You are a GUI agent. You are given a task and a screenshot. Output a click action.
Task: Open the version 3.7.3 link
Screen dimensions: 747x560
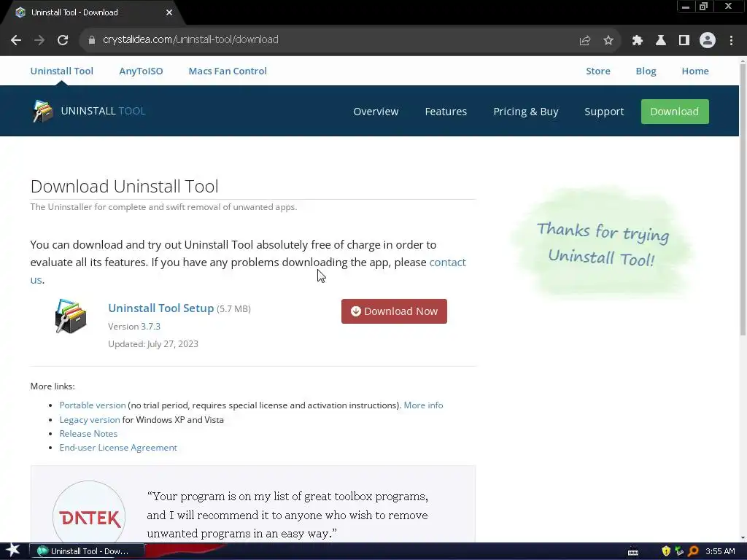pyautogui.click(x=150, y=327)
